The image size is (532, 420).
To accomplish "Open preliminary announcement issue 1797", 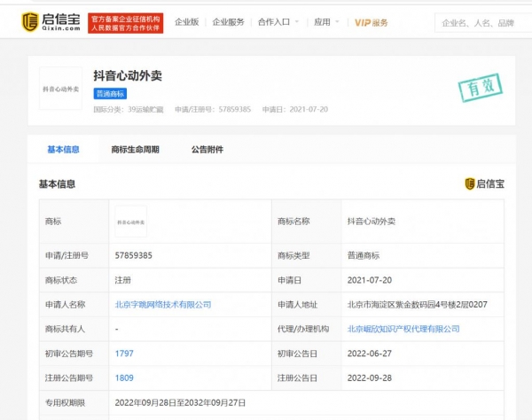I will click(124, 354).
